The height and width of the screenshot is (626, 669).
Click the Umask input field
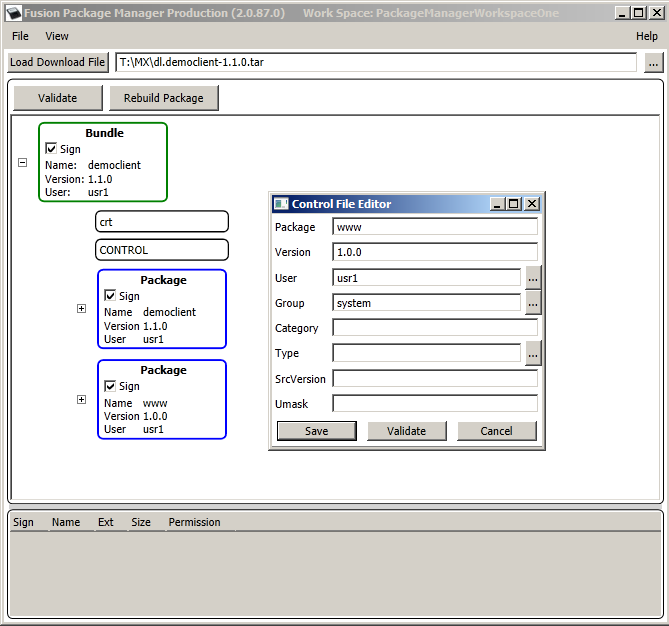pos(435,403)
